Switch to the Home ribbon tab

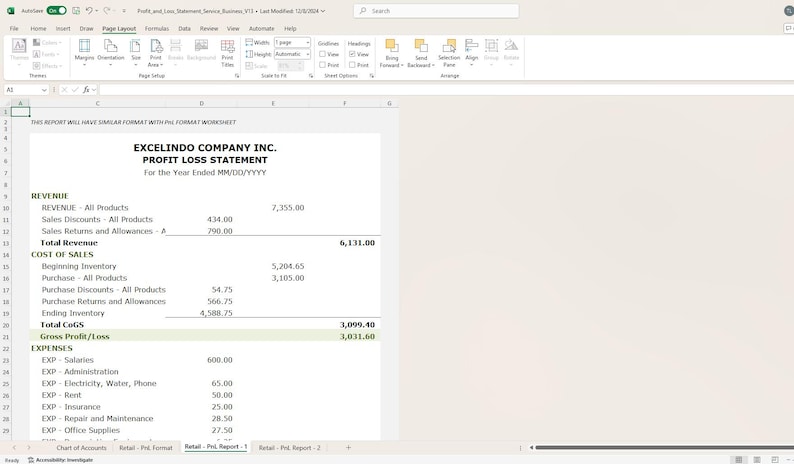(38, 29)
